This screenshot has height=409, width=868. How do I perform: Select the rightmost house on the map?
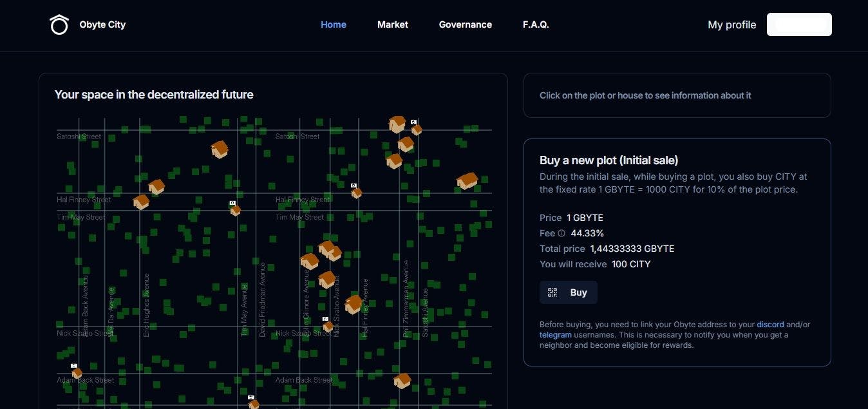[x=467, y=181]
